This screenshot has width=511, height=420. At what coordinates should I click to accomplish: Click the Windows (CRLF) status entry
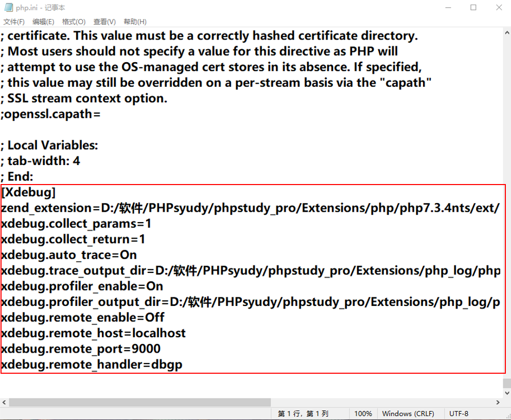click(x=408, y=413)
